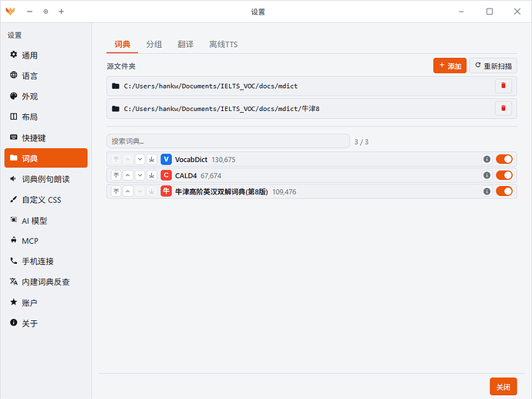Screen dimensions: 532x399
Task: Remove the 牛津8 source folder entry
Action: click(503, 108)
